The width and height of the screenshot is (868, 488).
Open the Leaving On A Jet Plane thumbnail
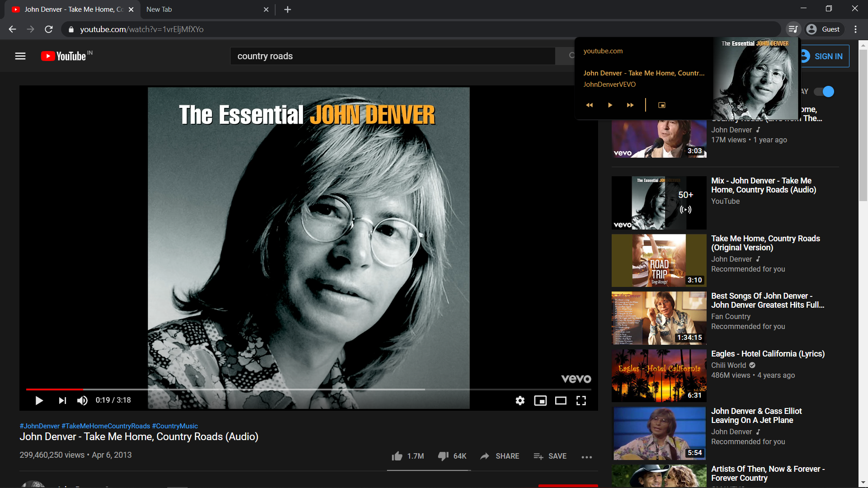click(x=659, y=433)
